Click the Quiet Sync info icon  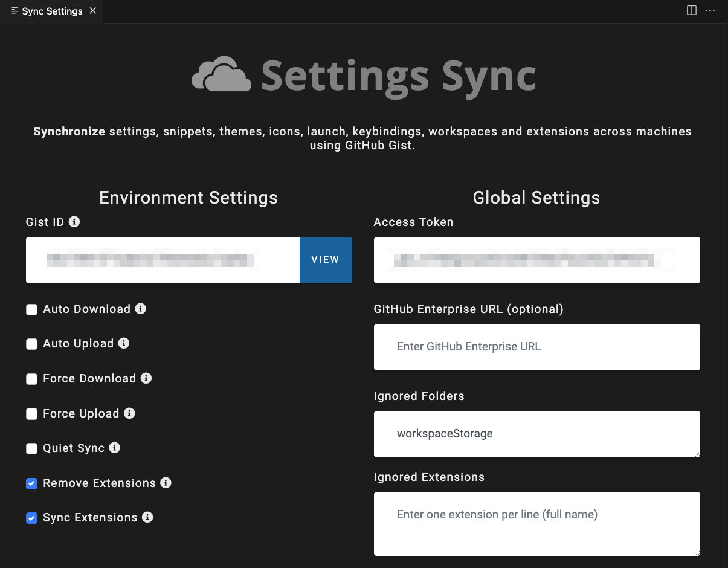[115, 448]
